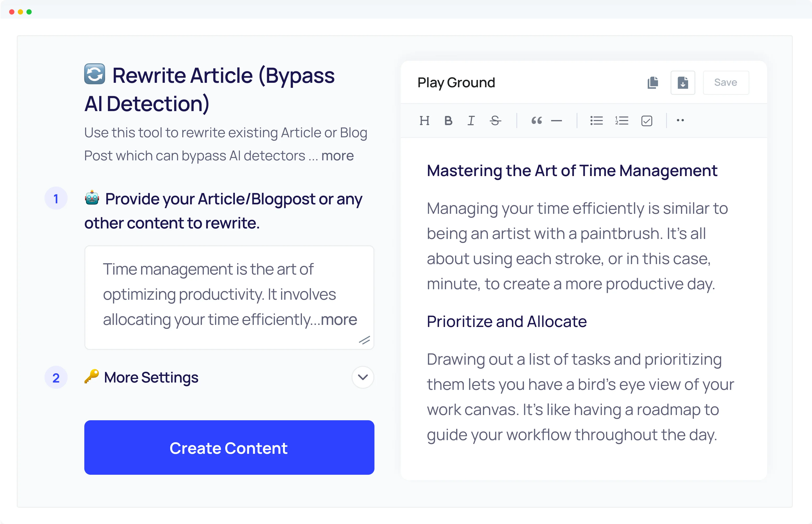Toggle bold formatting
812x524 pixels.
(x=448, y=121)
